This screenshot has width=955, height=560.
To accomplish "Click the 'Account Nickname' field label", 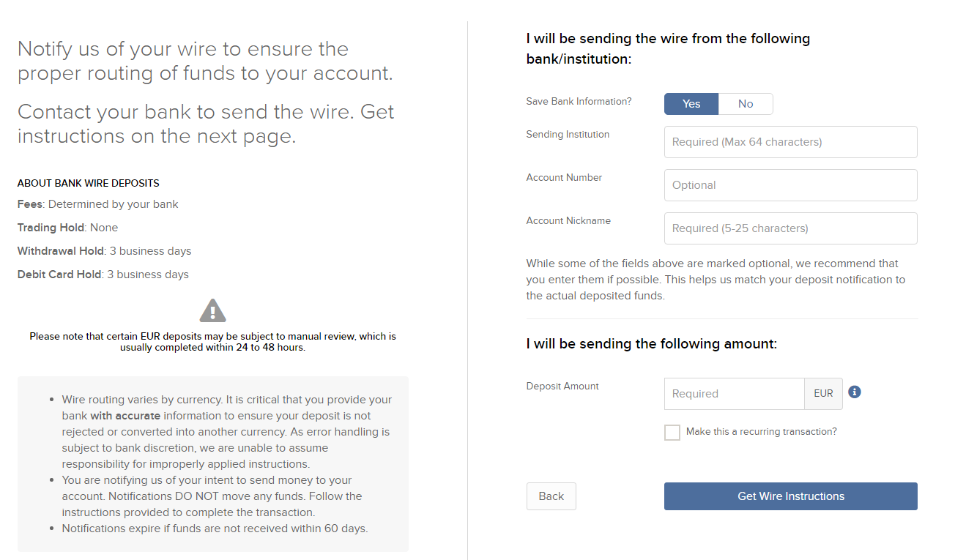I will (568, 221).
